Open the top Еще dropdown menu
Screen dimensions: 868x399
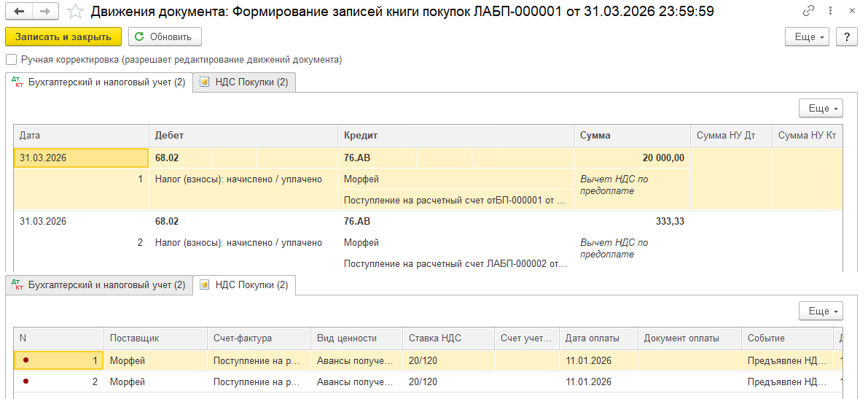pos(808,36)
